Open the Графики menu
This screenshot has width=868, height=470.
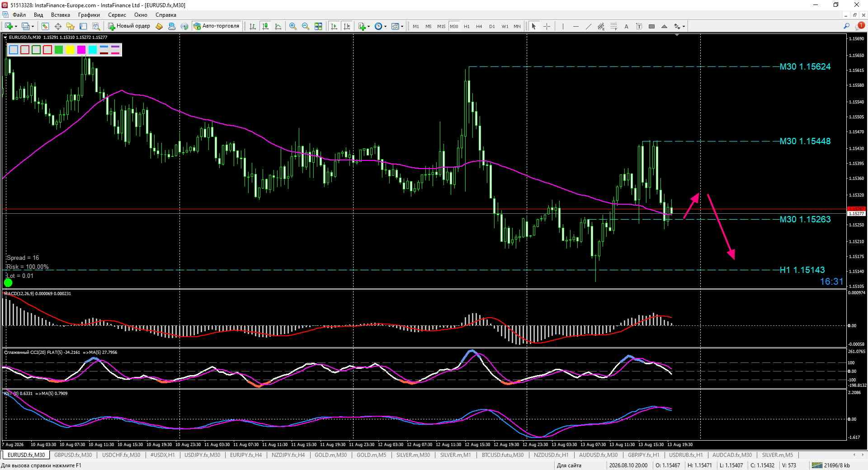89,15
